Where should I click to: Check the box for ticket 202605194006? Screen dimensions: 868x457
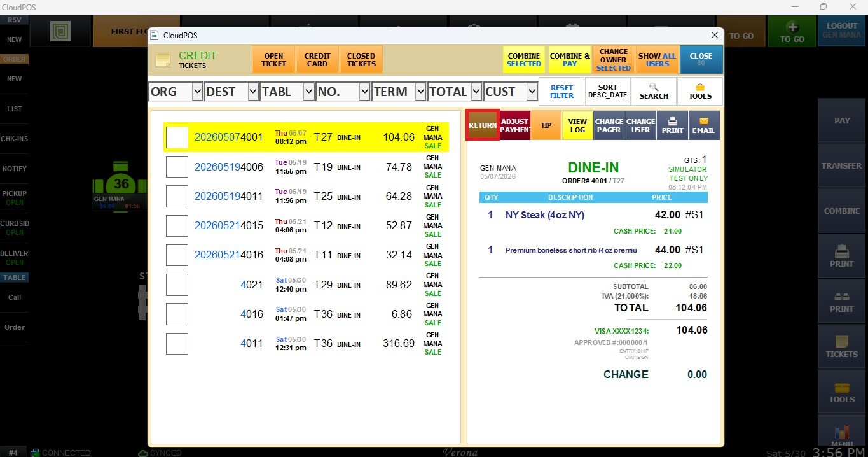click(177, 167)
